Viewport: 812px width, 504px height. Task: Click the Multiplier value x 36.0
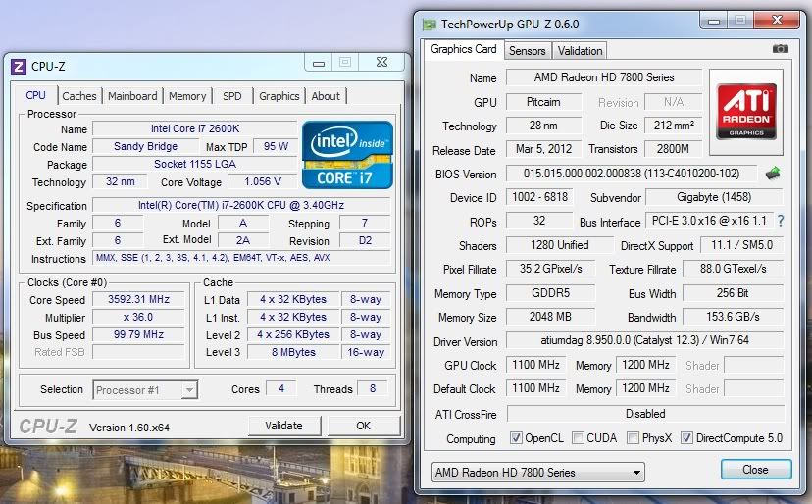pos(138,317)
